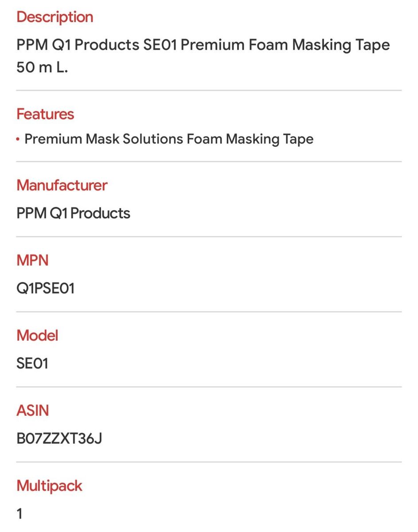Select the SE01 model value
The height and width of the screenshot is (532, 418).
32,364
